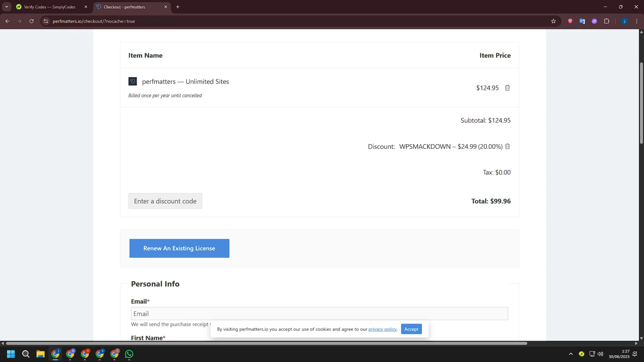This screenshot has height=362, width=644.
Task: Close the Checkout - perfmatters tab
Action: click(166, 7)
